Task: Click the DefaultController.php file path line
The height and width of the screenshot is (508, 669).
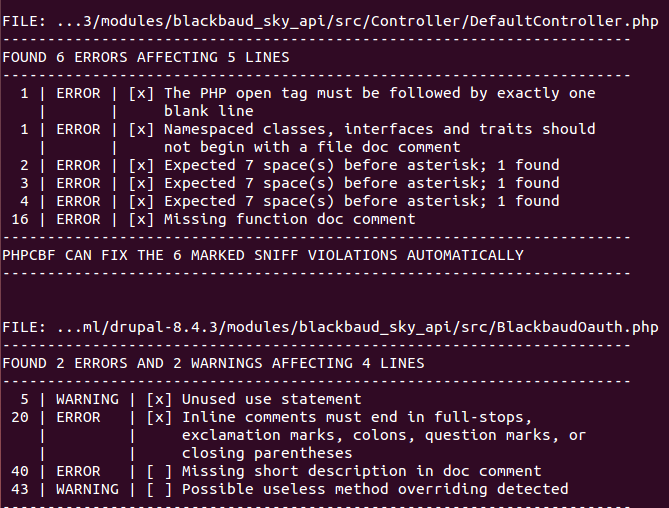Action: point(330,21)
